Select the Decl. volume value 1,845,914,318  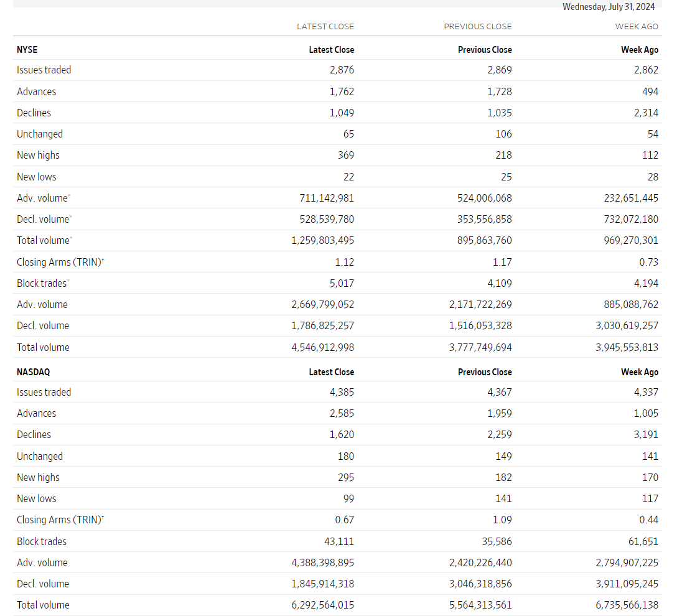(x=323, y=584)
